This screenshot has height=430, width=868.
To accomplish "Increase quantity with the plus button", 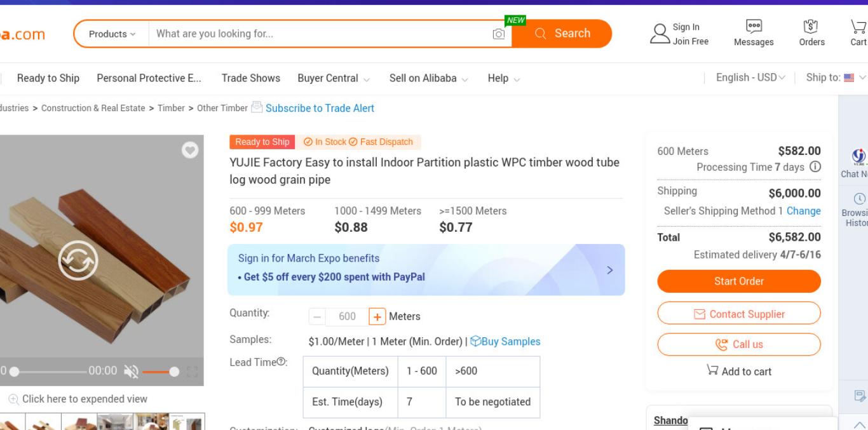I will [x=377, y=316].
